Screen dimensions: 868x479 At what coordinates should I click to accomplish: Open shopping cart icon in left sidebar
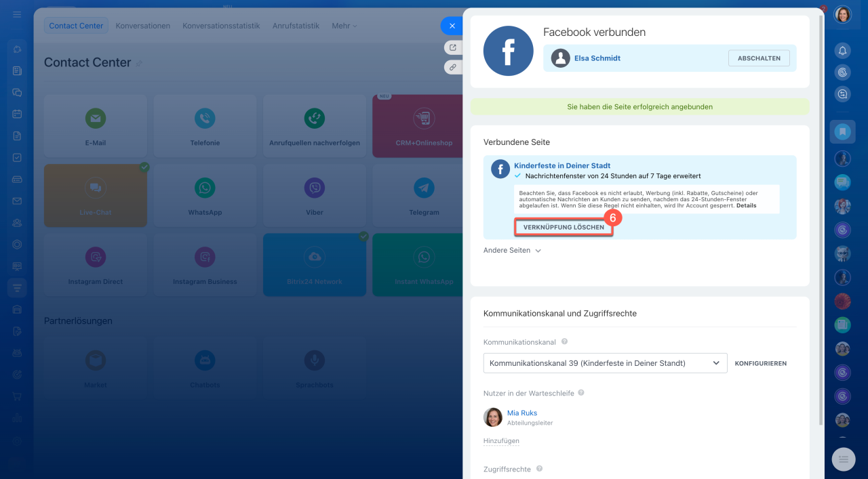click(17, 396)
